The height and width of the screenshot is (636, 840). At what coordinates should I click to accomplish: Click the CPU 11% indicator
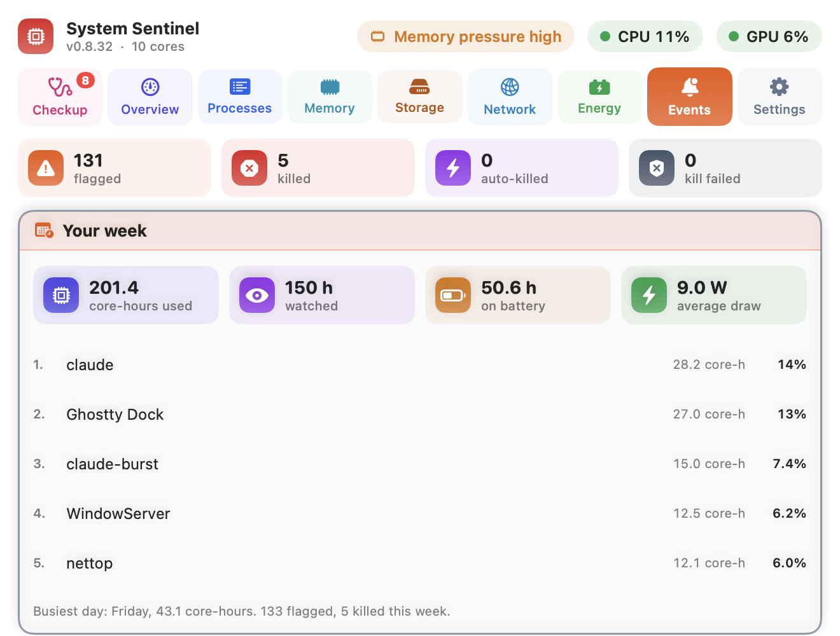pyautogui.click(x=645, y=36)
